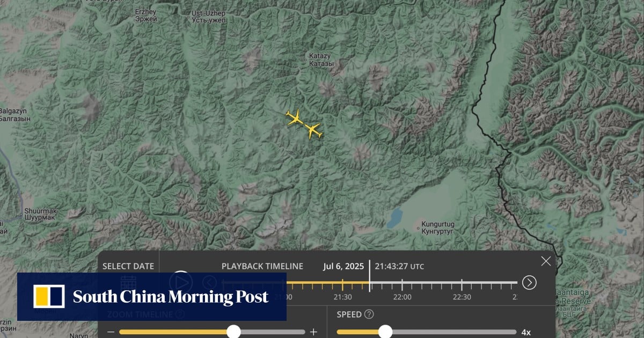Click the SPEED slider handle
Image resolution: width=644 pixels, height=338 pixels.
tap(385, 332)
